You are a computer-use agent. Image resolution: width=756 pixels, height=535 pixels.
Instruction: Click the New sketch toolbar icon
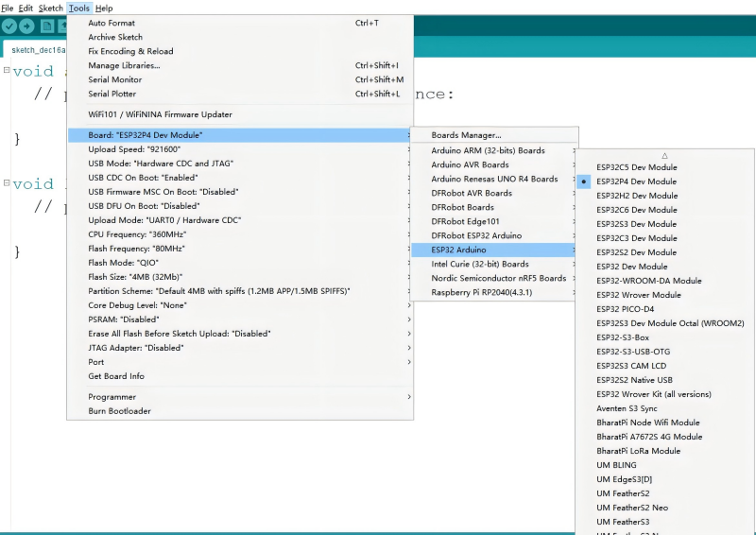[x=47, y=26]
